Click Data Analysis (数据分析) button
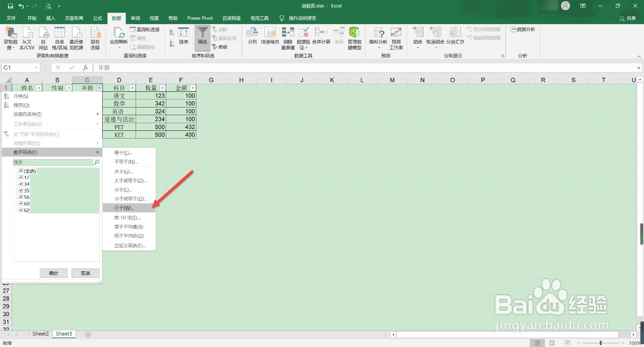644x347 pixels. pos(522,29)
